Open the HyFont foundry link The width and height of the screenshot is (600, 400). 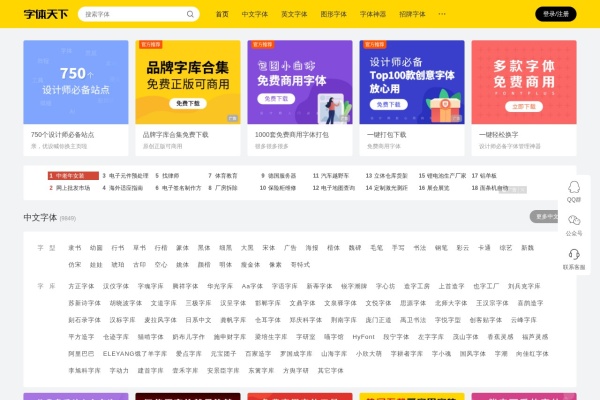(x=363, y=337)
